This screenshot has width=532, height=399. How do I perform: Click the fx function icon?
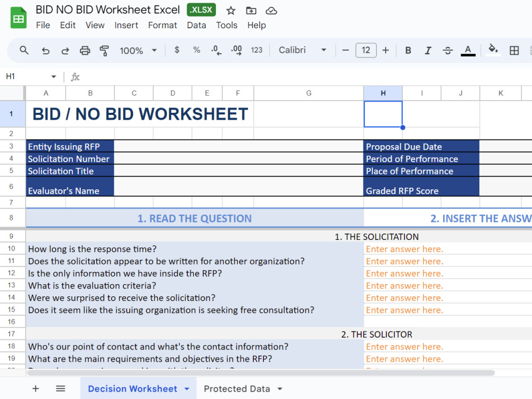75,77
